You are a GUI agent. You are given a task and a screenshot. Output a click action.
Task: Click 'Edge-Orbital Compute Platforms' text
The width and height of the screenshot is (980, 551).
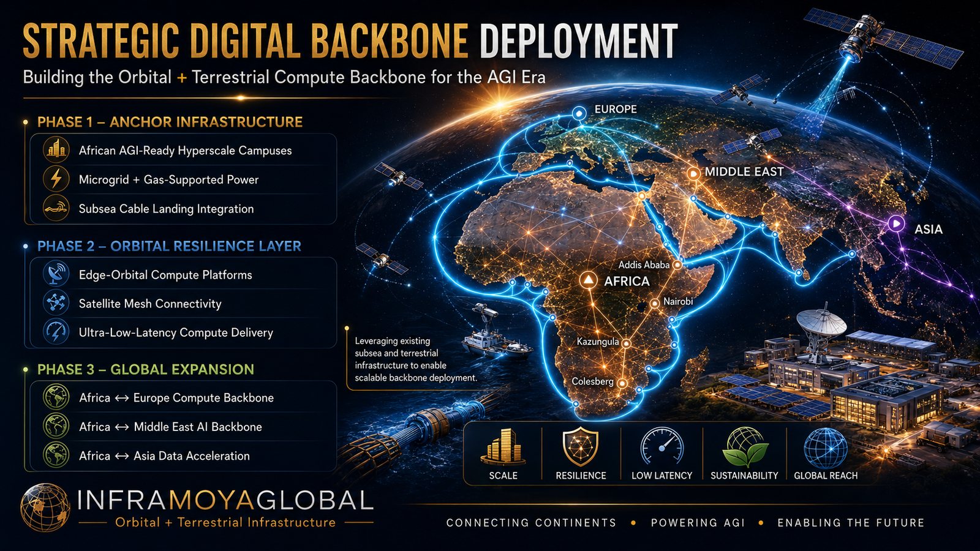pyautogui.click(x=165, y=275)
